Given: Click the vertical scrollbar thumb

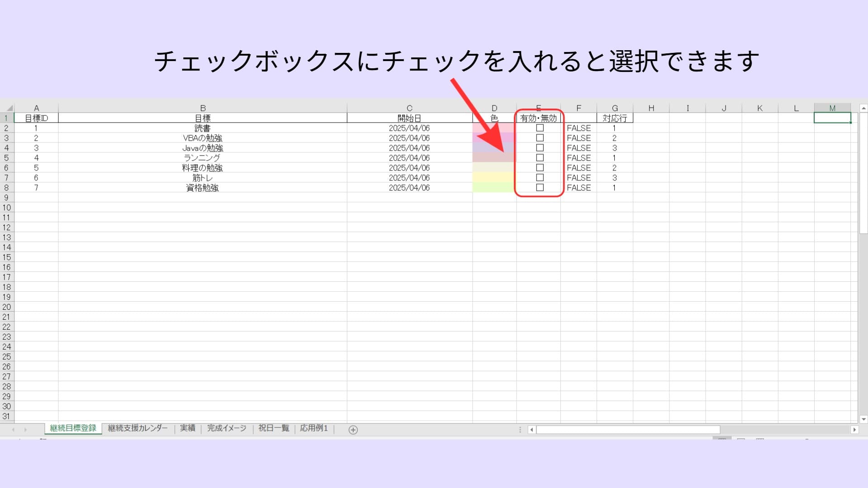Looking at the screenshot, I should [x=863, y=173].
